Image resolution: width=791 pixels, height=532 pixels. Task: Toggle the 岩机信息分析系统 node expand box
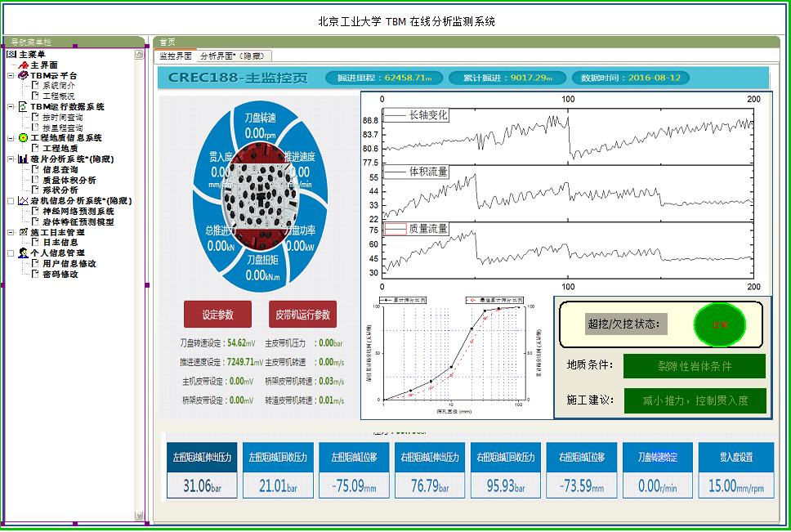tap(11, 200)
